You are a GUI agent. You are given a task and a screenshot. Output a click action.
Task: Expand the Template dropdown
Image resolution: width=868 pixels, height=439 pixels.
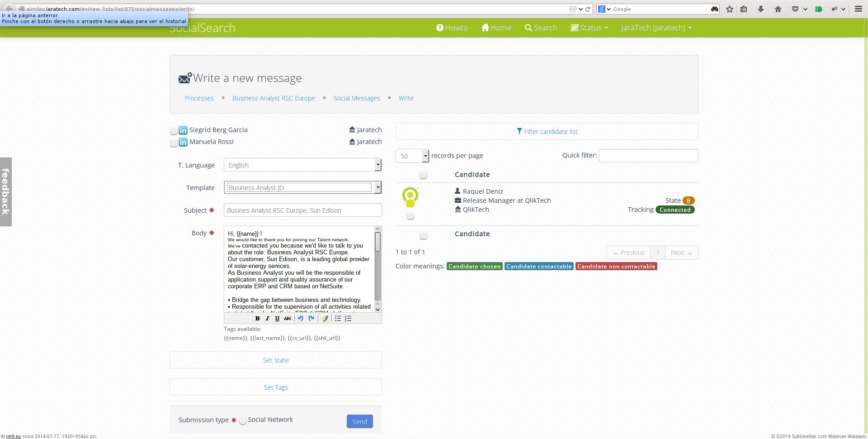pyautogui.click(x=302, y=188)
